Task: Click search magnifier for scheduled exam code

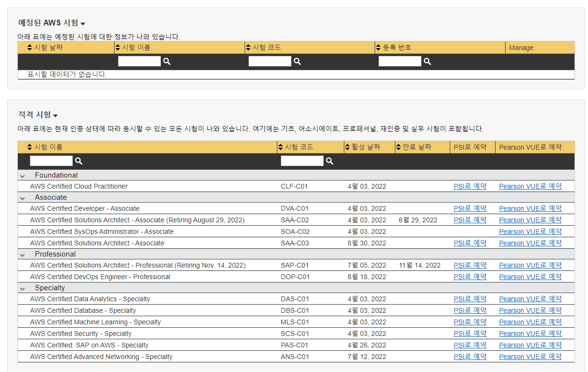Action: 297,62
